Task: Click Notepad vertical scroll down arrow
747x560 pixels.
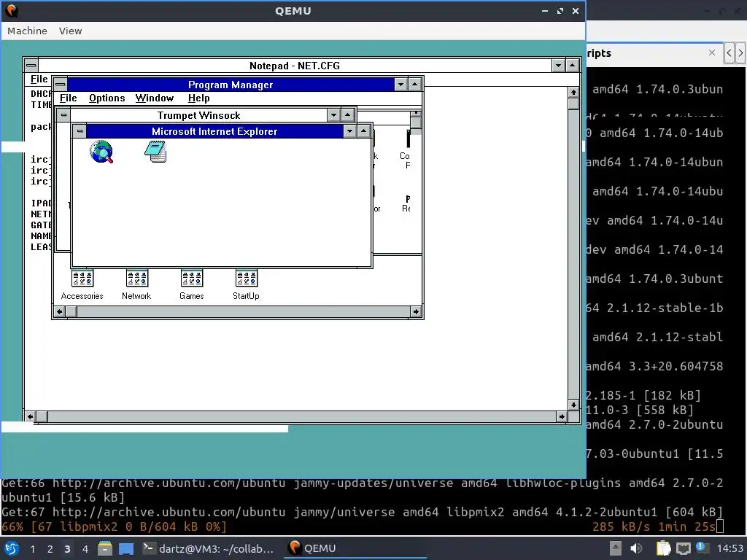Action: tap(573, 405)
